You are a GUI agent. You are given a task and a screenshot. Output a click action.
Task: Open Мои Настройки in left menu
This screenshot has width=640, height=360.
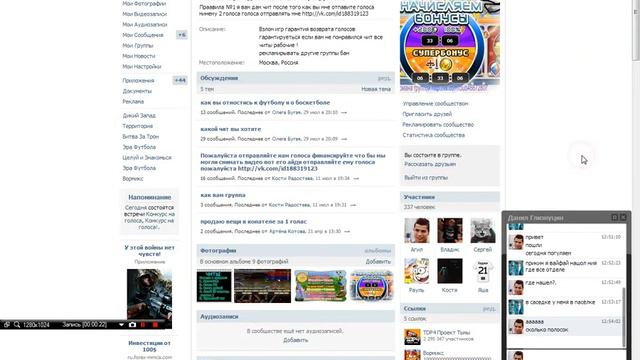tap(142, 67)
